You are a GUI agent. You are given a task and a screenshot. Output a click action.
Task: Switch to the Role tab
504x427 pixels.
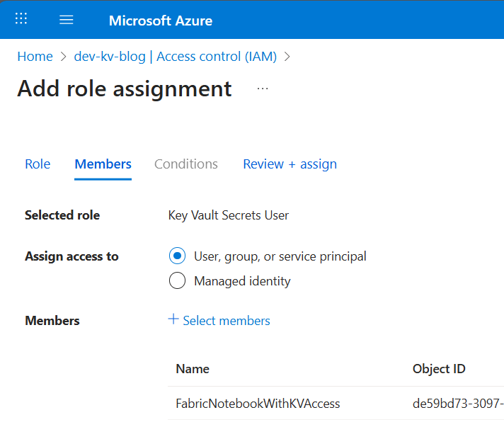tap(38, 164)
